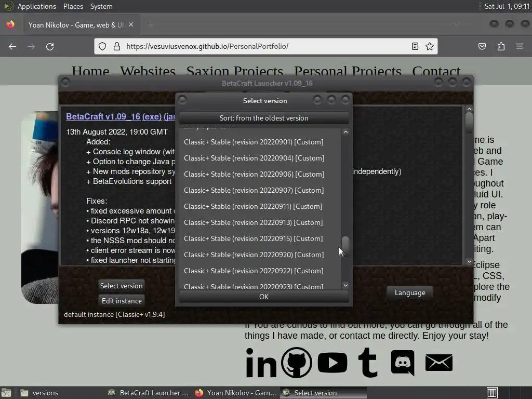Image resolution: width=532 pixels, height=399 pixels.
Task: Click the Language button
Action: point(410,293)
